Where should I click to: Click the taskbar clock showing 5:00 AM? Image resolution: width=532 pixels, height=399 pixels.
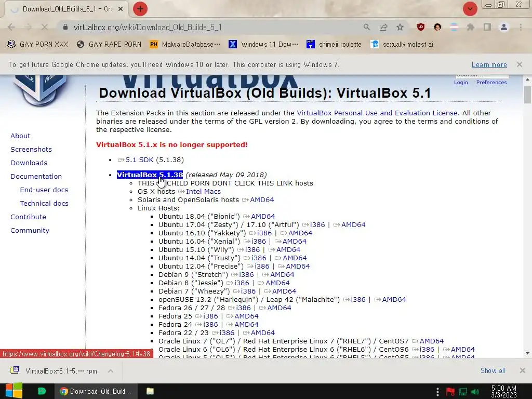point(503,392)
